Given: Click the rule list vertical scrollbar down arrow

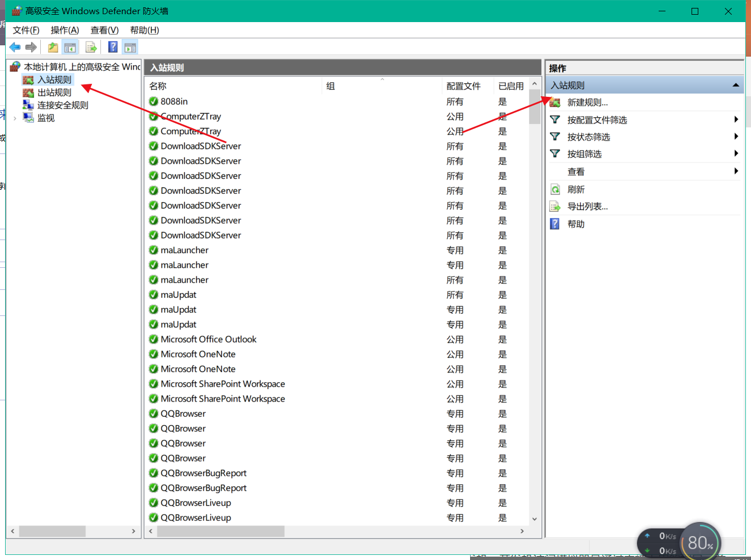Looking at the screenshot, I should [534, 519].
